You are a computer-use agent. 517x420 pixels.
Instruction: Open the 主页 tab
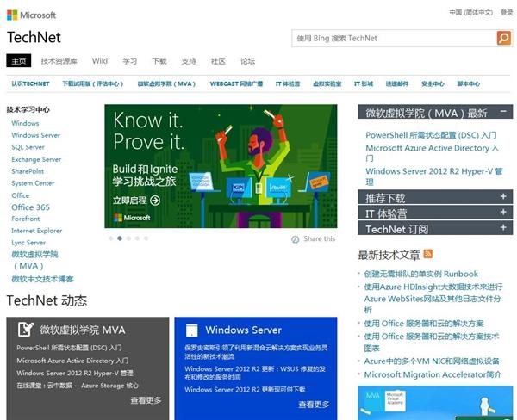tap(19, 60)
